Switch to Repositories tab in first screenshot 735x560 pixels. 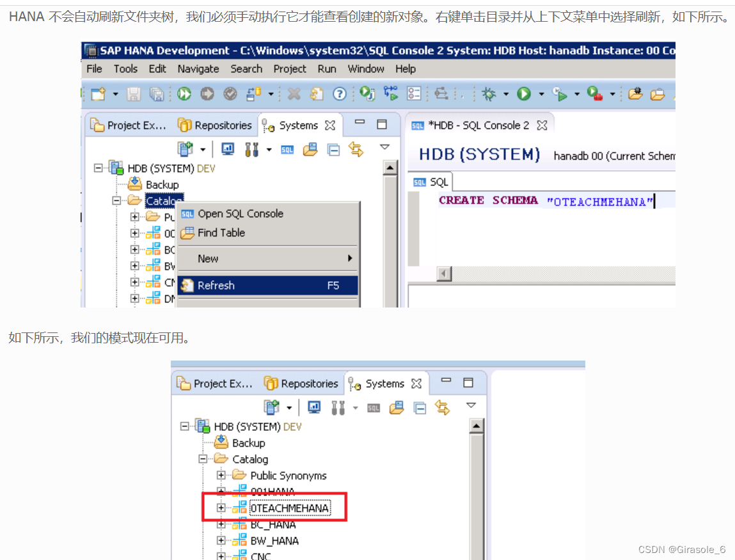[x=215, y=125]
